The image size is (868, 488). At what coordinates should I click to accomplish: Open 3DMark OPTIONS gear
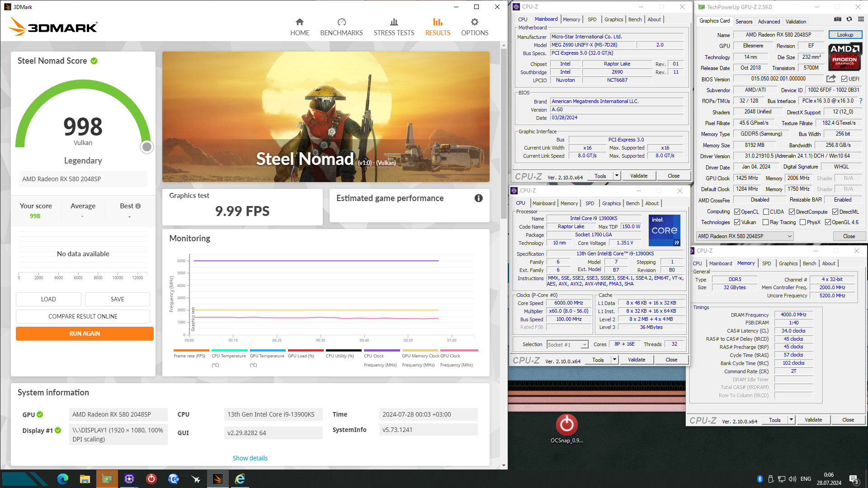pyautogui.click(x=475, y=27)
